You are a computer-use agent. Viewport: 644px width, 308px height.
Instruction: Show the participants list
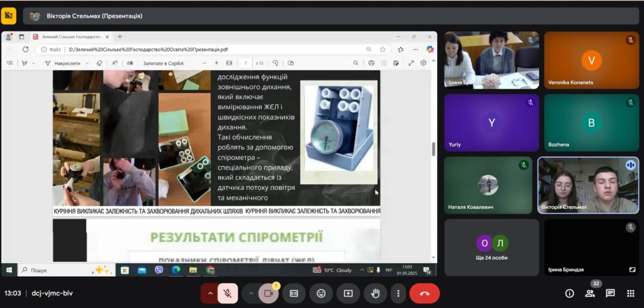pyautogui.click(x=590, y=293)
